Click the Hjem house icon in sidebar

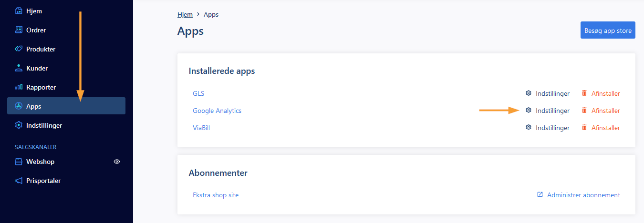click(x=19, y=10)
